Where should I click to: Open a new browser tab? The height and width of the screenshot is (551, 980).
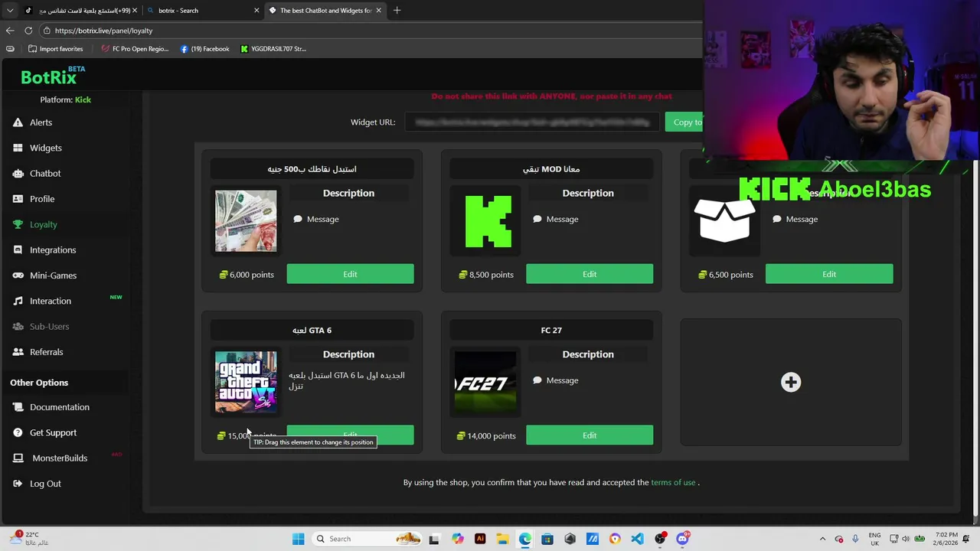pyautogui.click(x=397, y=11)
